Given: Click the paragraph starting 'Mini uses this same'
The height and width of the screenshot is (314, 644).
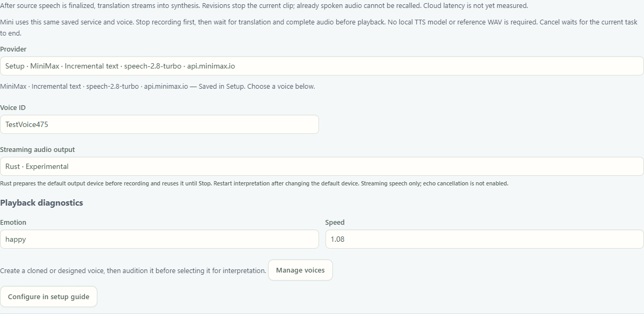Looking at the screenshot, I should coord(319,28).
